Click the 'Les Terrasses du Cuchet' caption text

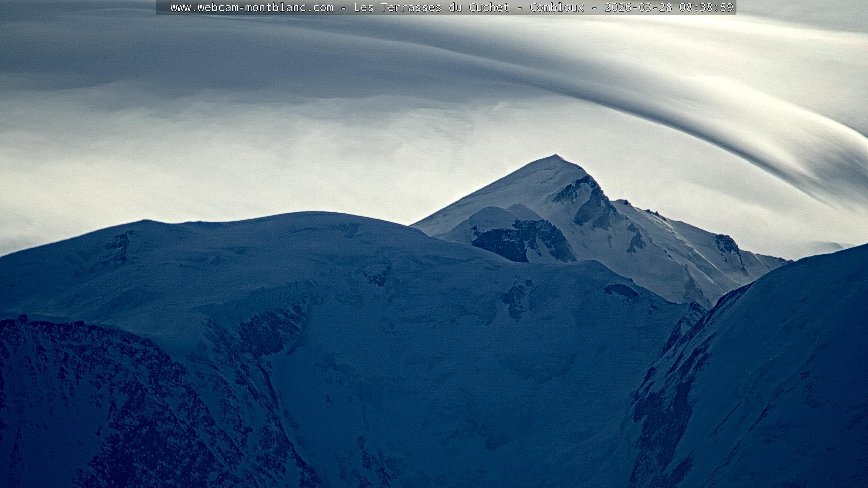click(431, 7)
